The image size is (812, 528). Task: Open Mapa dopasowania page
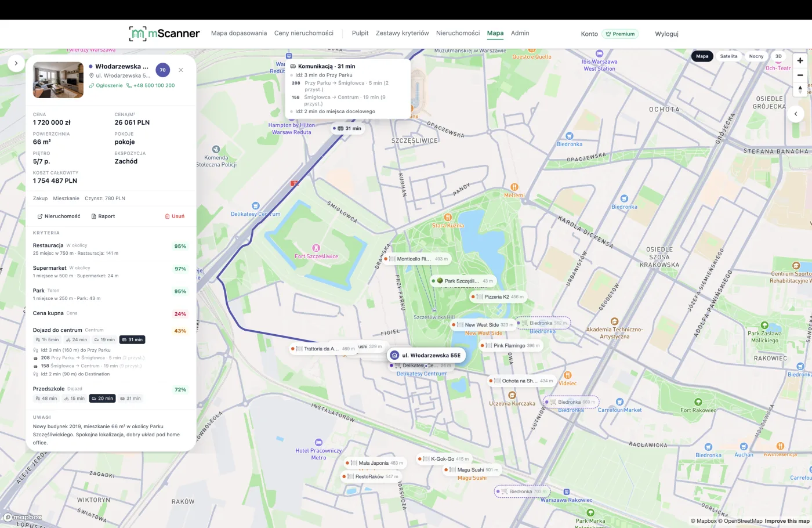click(x=239, y=33)
